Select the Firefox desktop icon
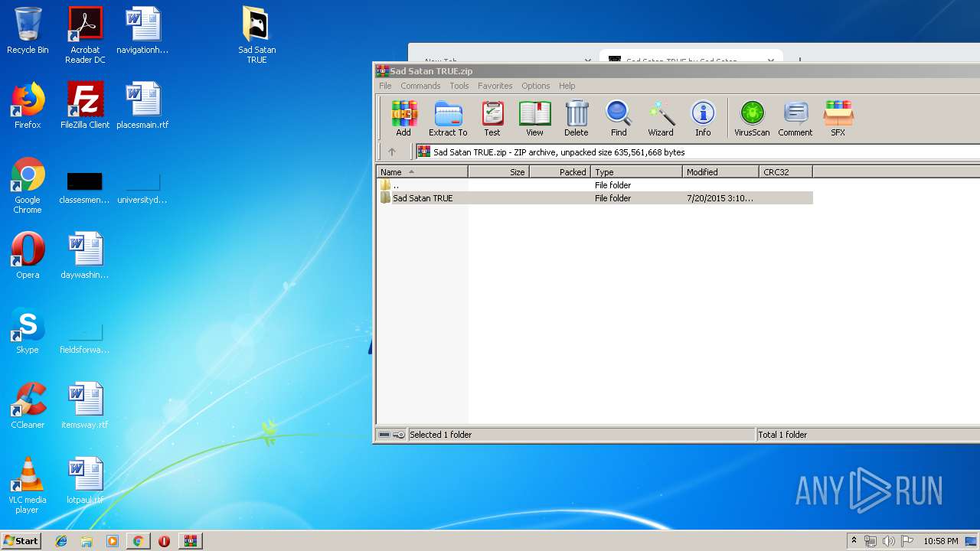This screenshot has width=980, height=551. click(28, 106)
